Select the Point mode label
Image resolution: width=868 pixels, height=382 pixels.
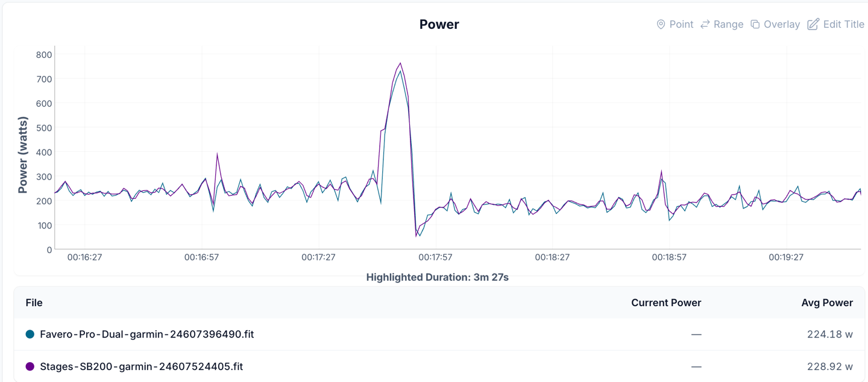point(681,24)
